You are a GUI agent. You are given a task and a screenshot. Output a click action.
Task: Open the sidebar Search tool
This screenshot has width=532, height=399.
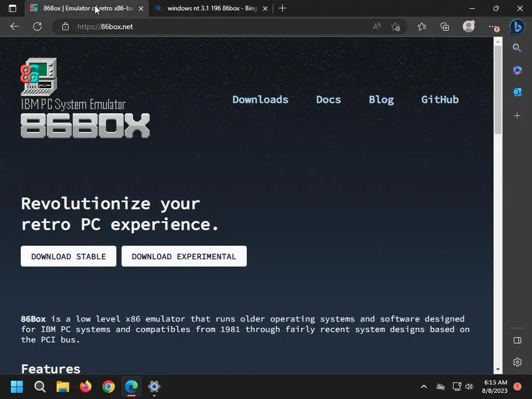pyautogui.click(x=517, y=48)
